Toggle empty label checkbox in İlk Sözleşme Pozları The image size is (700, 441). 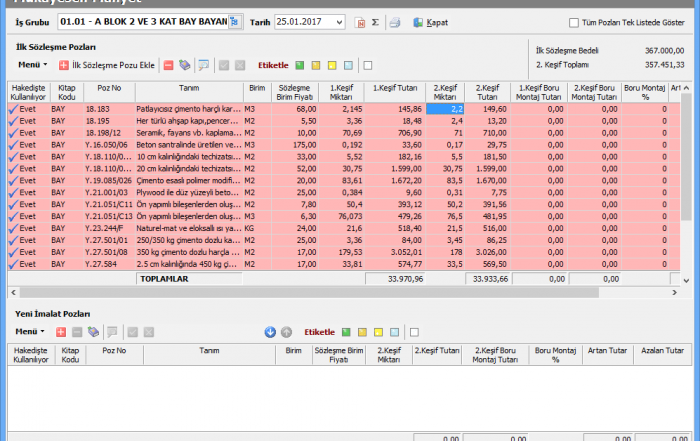(x=368, y=65)
